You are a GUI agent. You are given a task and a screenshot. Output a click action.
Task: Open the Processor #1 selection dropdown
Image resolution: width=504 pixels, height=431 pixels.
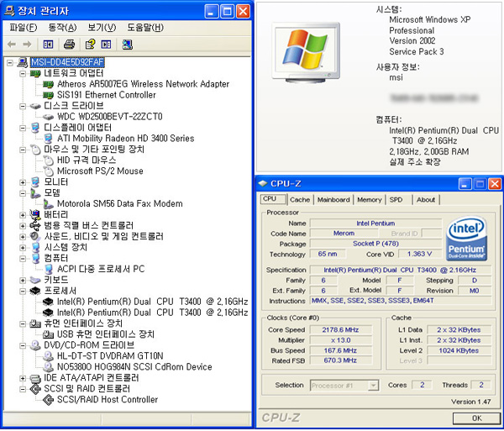(373, 385)
